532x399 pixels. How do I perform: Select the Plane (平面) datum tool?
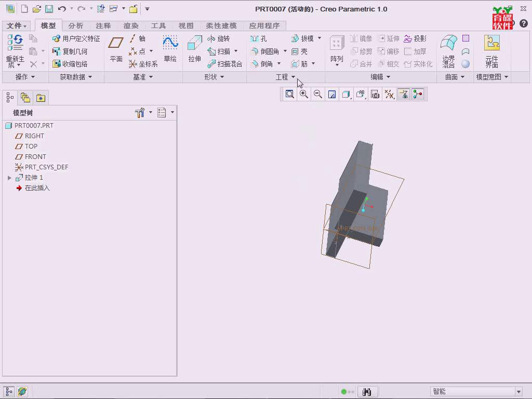click(116, 50)
